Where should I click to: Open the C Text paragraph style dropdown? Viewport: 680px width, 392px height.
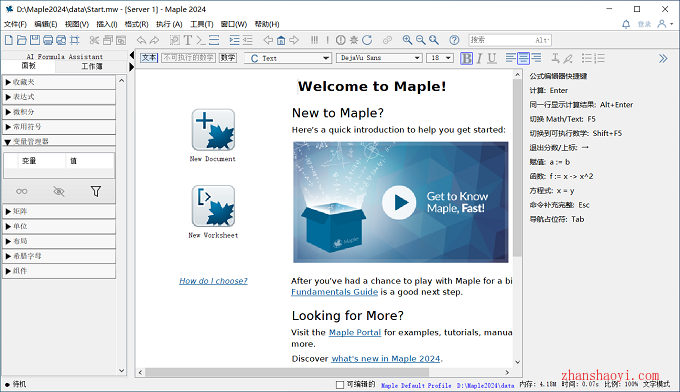[288, 58]
